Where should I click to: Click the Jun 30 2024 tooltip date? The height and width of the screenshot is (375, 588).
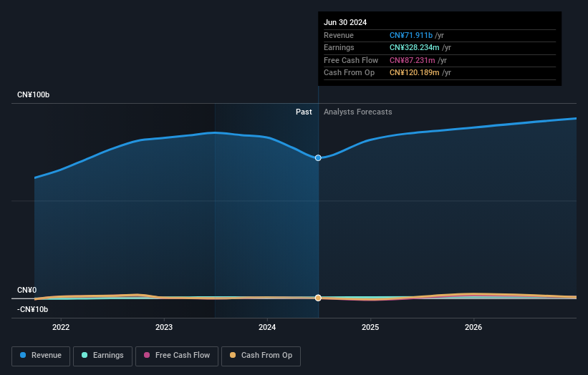[345, 22]
